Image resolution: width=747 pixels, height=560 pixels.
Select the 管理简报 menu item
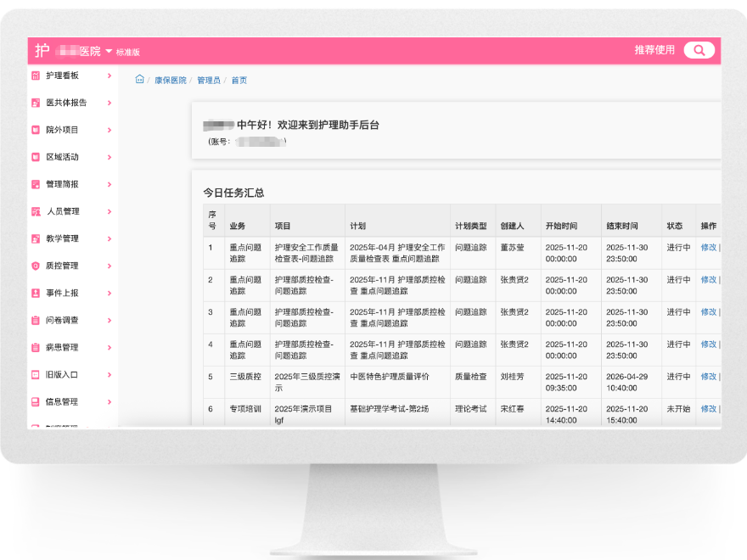(x=62, y=184)
